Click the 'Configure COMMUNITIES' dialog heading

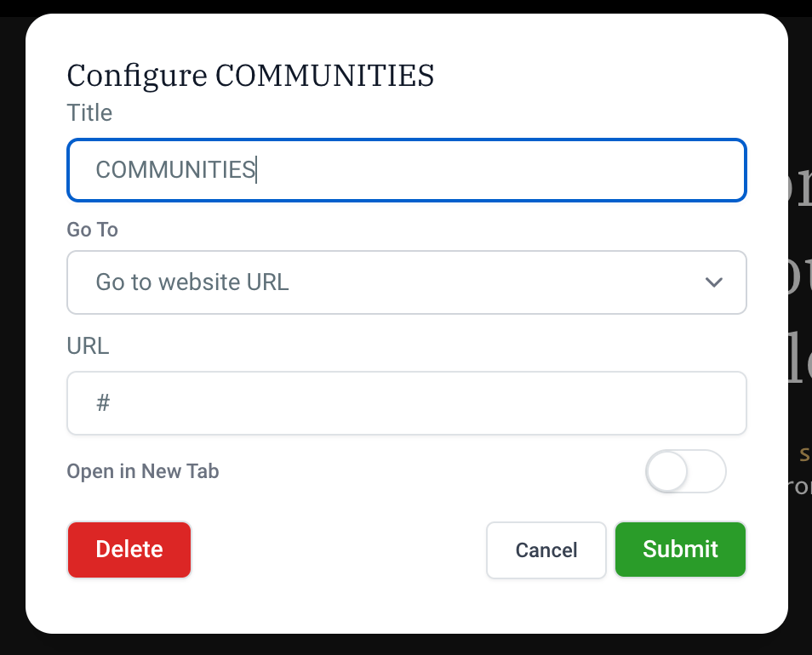250,76
